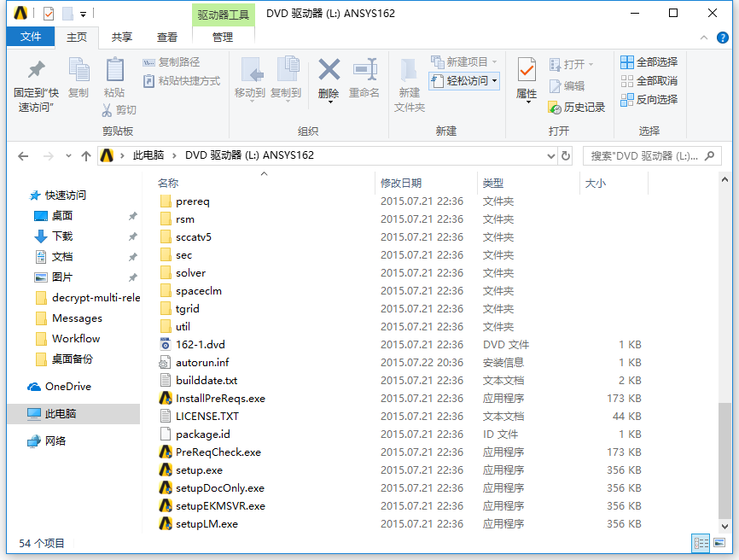Click the Properties quick access toolbar button
Image resolution: width=739 pixels, height=560 pixels.
click(x=49, y=14)
